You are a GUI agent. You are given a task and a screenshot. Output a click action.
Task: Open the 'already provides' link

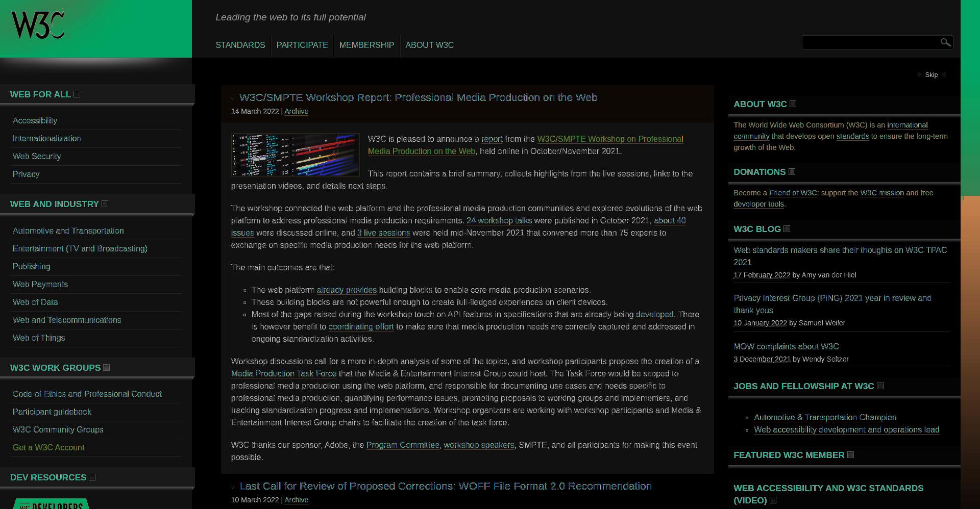click(x=347, y=290)
